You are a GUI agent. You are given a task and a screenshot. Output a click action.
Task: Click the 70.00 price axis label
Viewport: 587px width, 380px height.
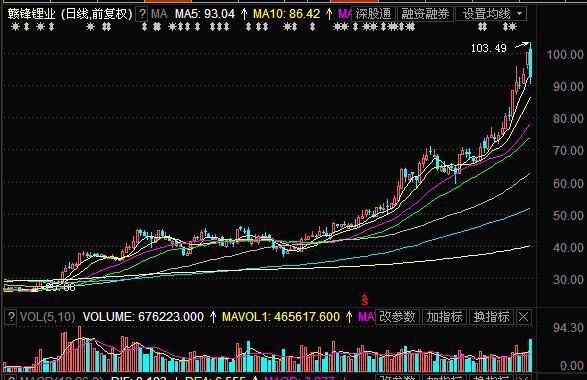568,151
